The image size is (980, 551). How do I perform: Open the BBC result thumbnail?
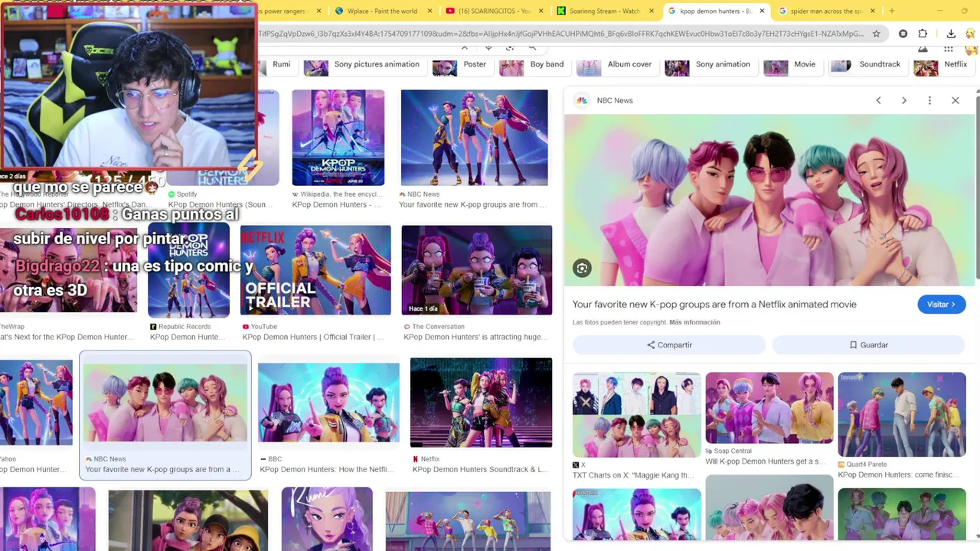pos(328,403)
